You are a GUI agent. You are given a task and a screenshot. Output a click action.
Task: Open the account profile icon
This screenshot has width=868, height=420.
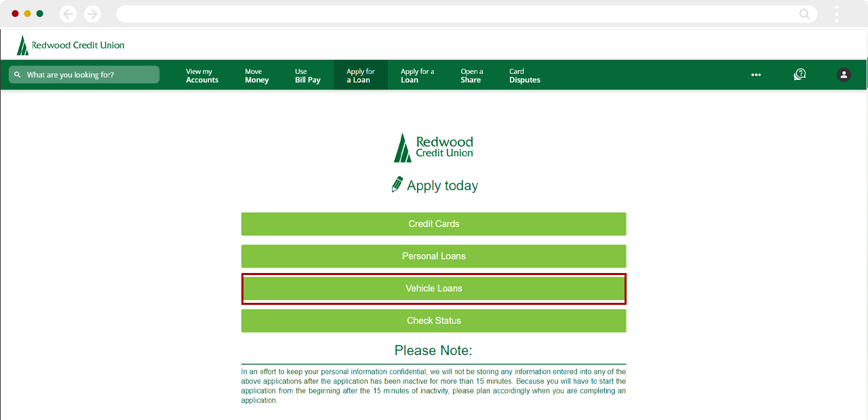pos(843,75)
